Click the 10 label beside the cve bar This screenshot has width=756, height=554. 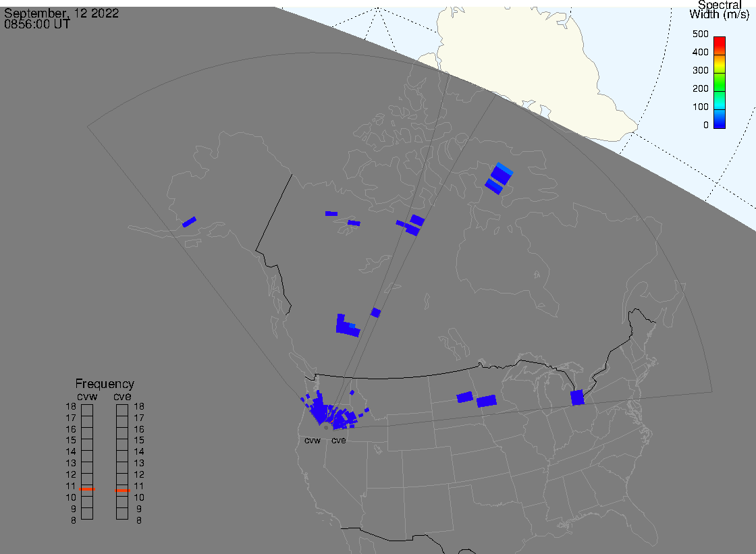click(139, 497)
